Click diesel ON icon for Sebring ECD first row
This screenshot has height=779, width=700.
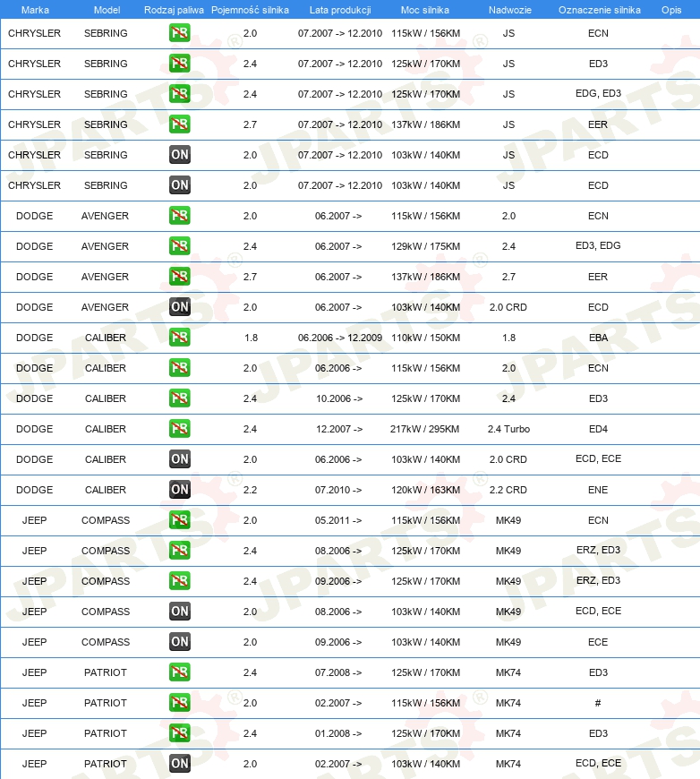pyautogui.click(x=179, y=155)
